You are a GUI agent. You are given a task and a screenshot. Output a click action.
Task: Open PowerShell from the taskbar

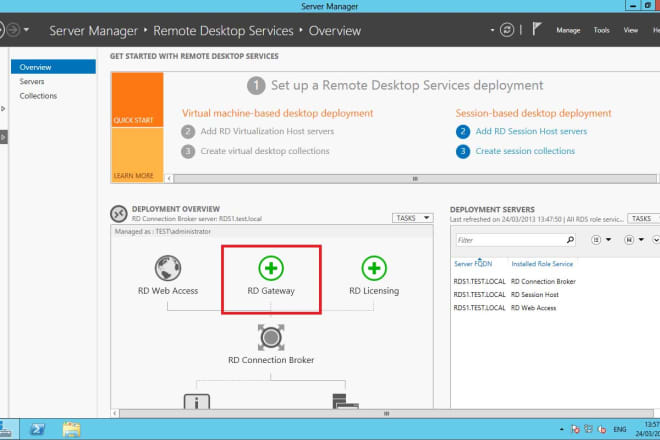(x=37, y=429)
